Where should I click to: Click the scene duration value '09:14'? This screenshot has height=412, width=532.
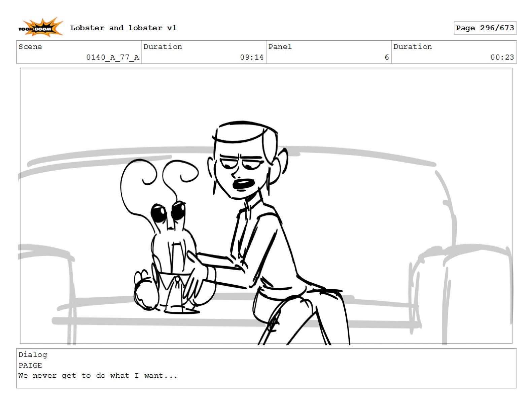point(252,57)
